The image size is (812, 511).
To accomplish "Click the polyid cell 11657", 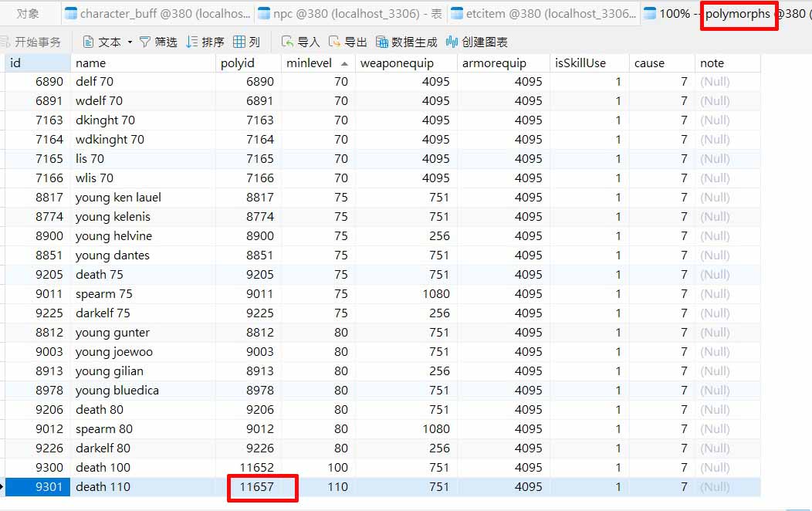I will click(x=249, y=486).
